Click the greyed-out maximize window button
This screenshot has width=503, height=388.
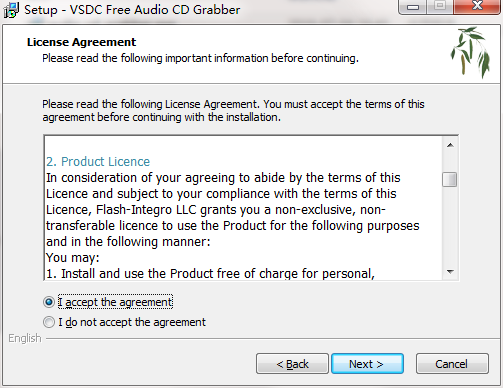[x=440, y=6]
